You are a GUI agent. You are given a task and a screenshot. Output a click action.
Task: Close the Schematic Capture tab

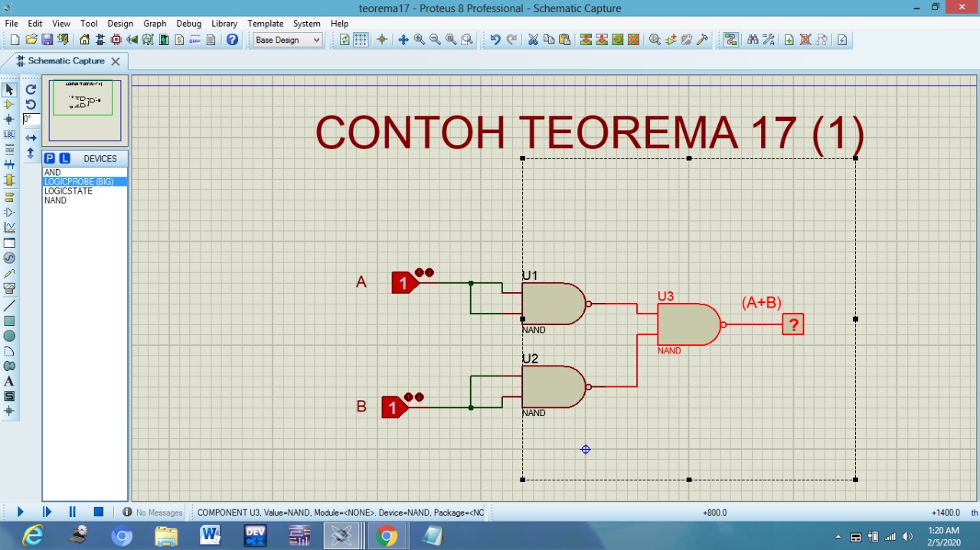116,61
